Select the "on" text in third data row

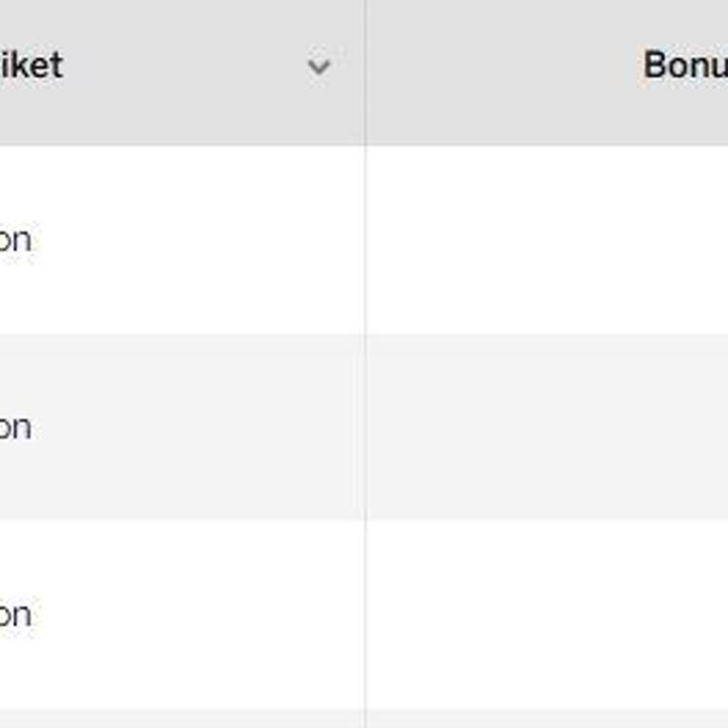pyautogui.click(x=15, y=614)
